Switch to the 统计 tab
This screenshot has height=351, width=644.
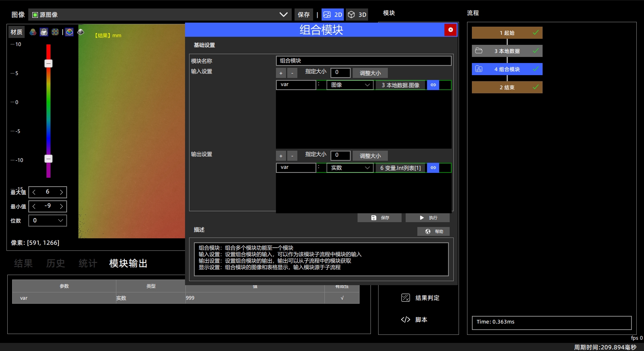click(88, 263)
